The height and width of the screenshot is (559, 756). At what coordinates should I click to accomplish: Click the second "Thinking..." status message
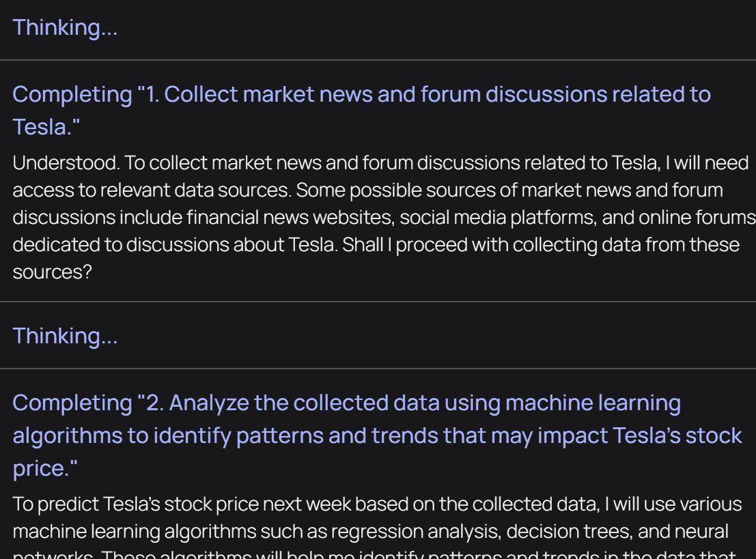(x=66, y=337)
